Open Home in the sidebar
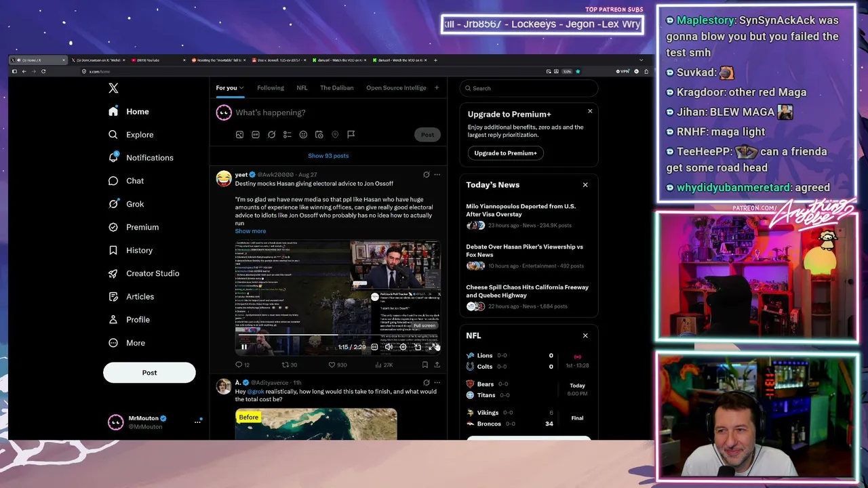The image size is (868, 488). [x=129, y=112]
